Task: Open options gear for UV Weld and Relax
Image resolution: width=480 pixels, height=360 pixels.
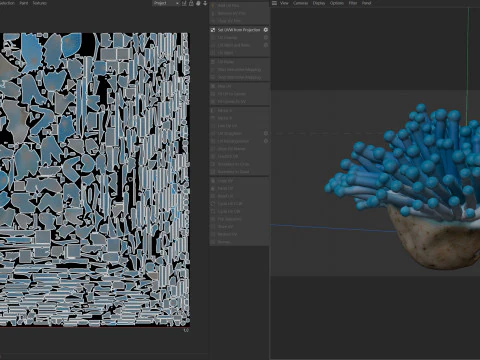Action: pyautogui.click(x=266, y=45)
